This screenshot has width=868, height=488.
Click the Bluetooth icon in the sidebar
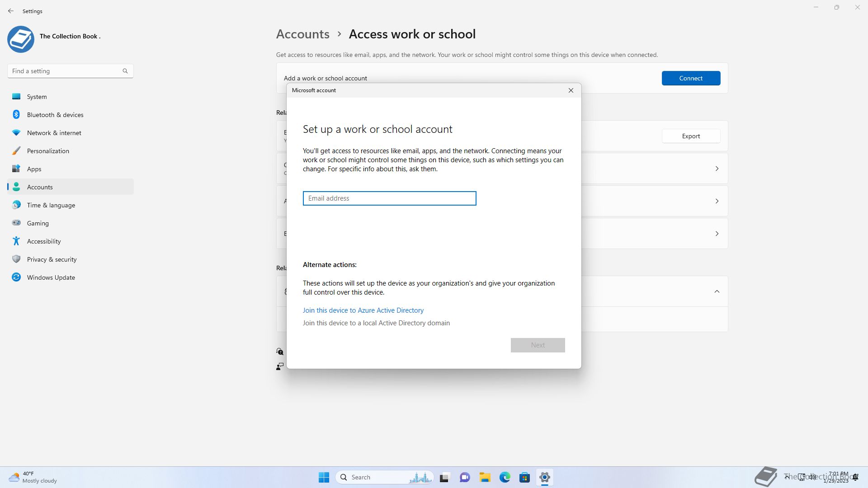point(16,114)
